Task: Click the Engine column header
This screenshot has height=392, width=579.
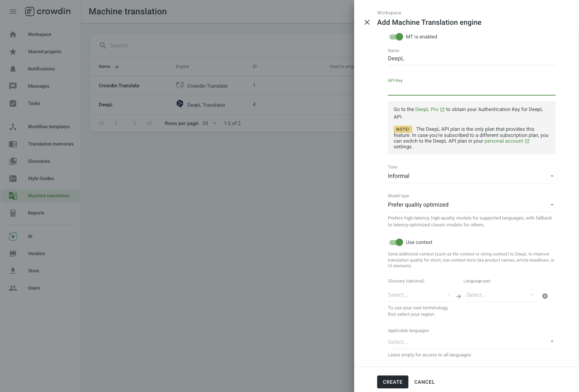Action: pyautogui.click(x=182, y=66)
